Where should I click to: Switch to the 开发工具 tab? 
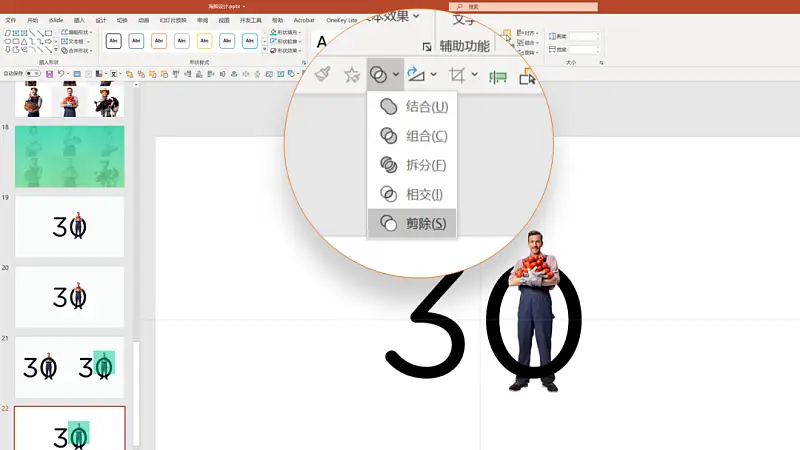pyautogui.click(x=251, y=20)
